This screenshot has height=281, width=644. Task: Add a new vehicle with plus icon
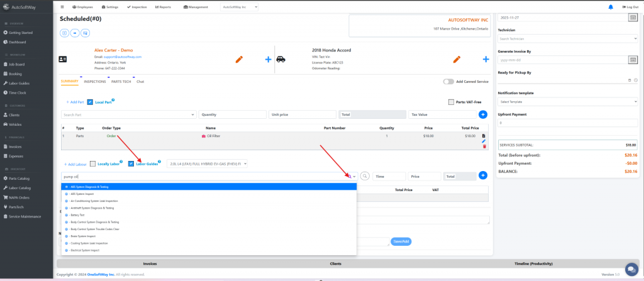486,59
